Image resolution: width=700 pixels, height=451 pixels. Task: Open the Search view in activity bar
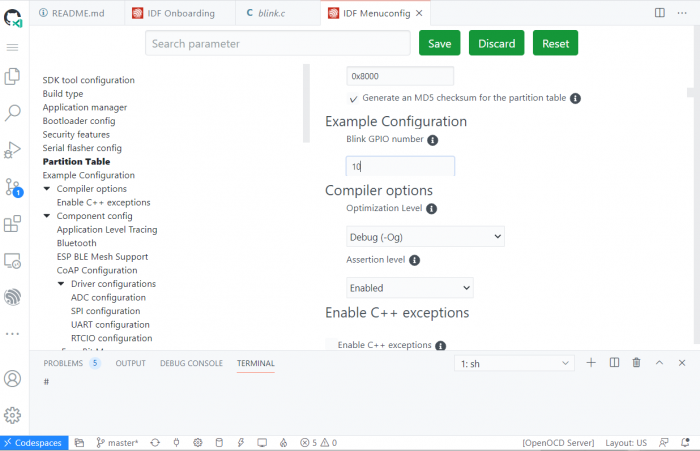coord(13,113)
